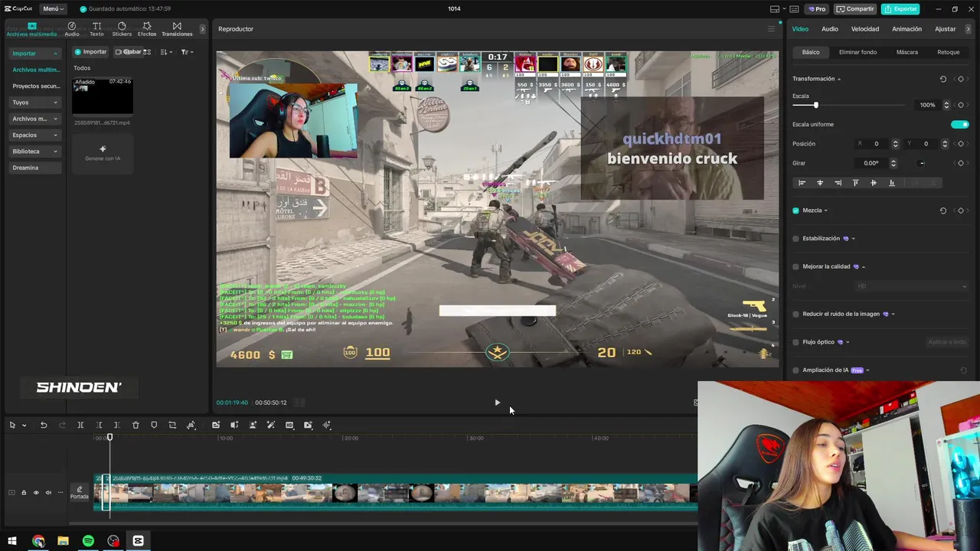Open the Windows Start menu
Image resolution: width=980 pixels, height=551 pixels.
tap(12, 541)
